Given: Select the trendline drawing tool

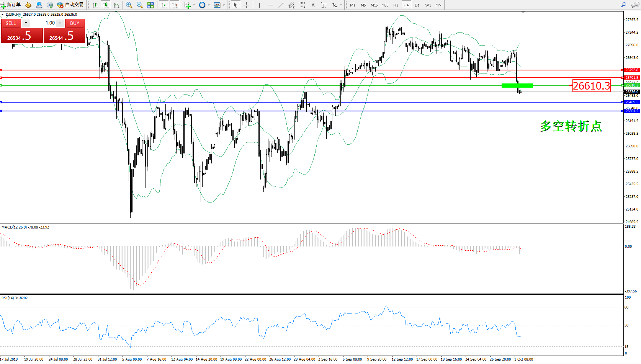Looking at the screenshot, I should pyautogui.click(x=281, y=5).
